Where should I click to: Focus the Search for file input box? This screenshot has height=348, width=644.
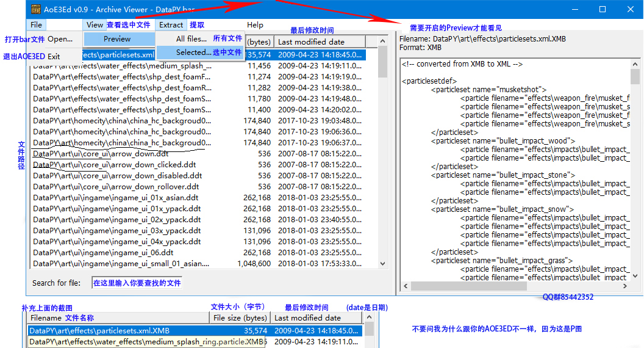tap(137, 283)
